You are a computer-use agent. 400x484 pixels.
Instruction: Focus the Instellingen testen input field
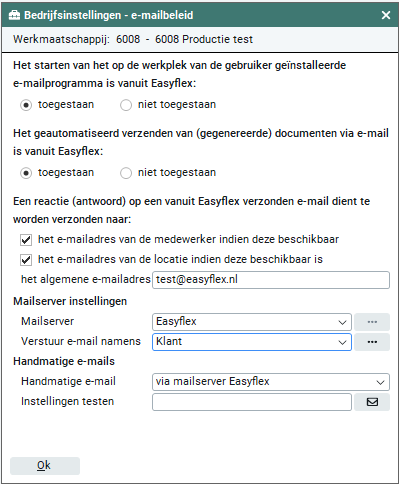(x=252, y=402)
